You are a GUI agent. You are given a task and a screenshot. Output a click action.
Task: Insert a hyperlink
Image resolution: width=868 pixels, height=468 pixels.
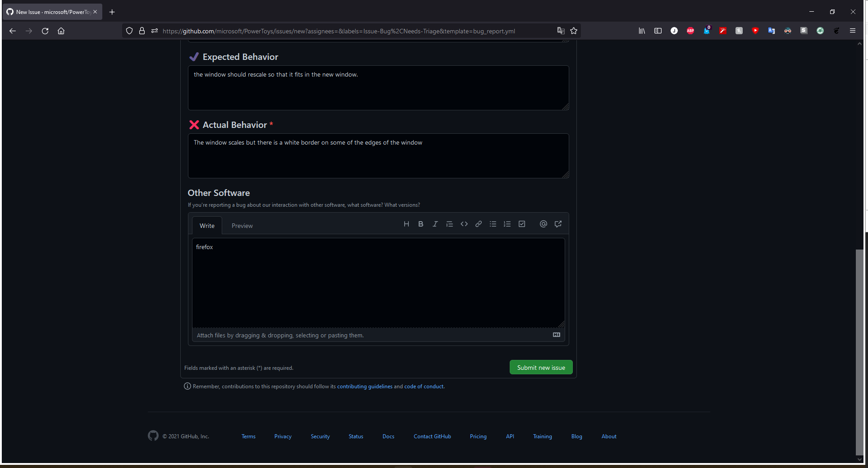pos(478,224)
